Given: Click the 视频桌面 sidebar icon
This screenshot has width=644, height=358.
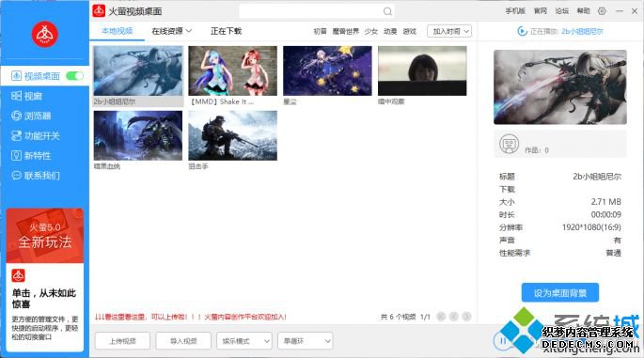Looking at the screenshot, I should 16,76.
